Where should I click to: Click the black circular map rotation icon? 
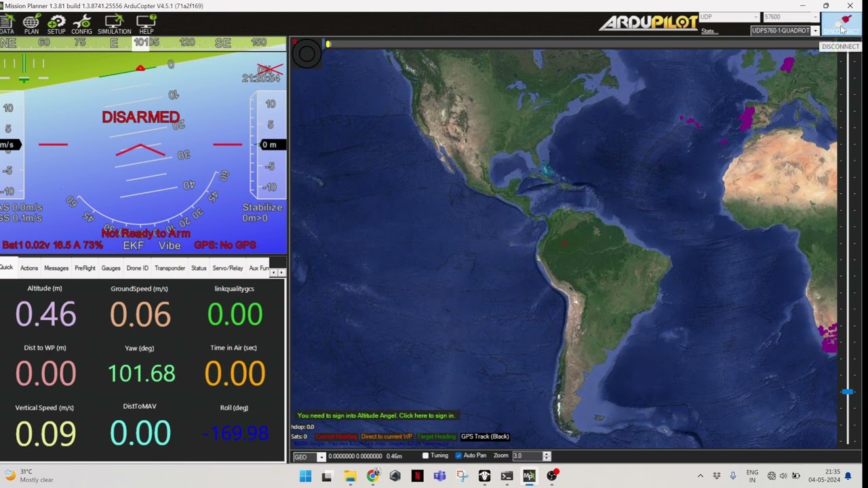(x=307, y=54)
